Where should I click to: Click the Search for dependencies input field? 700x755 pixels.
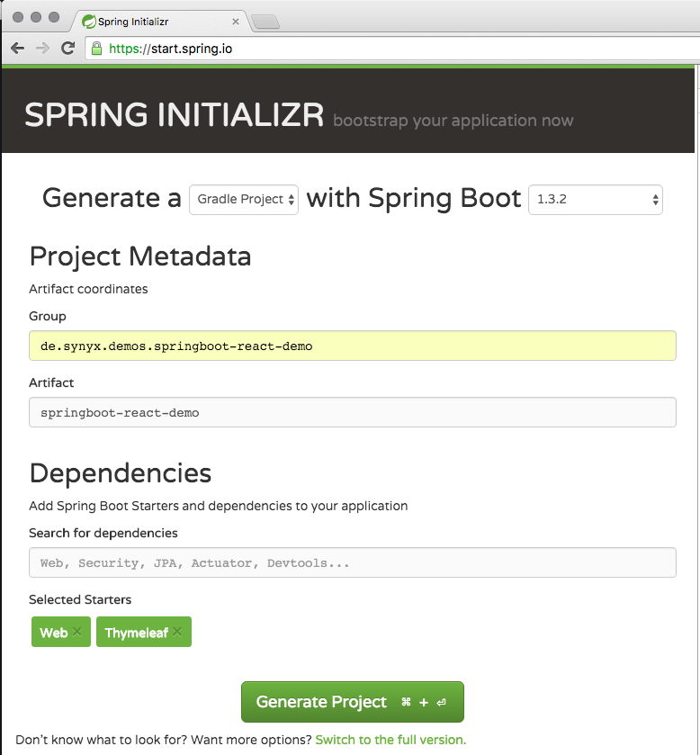[x=351, y=562]
